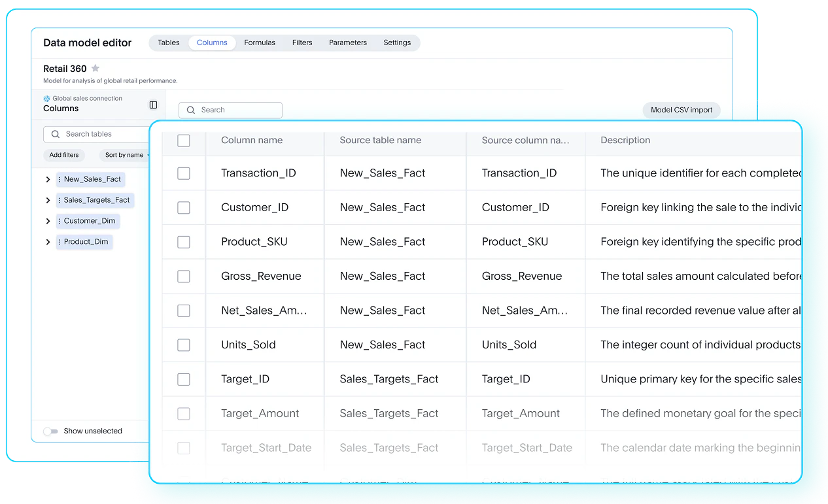828x504 pixels.
Task: Switch to the Settings tab
Action: (397, 42)
